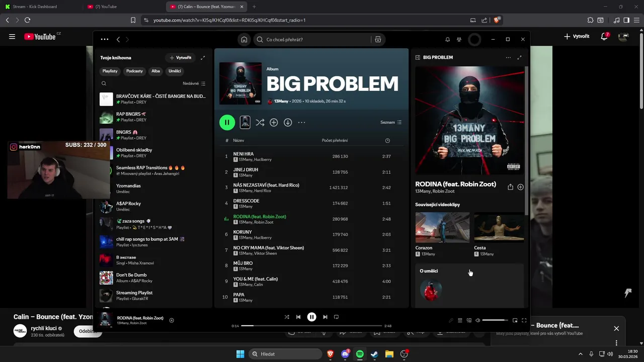The image size is (644, 362).
Task: Click YouTube Vytvořit button
Action: pyautogui.click(x=577, y=36)
